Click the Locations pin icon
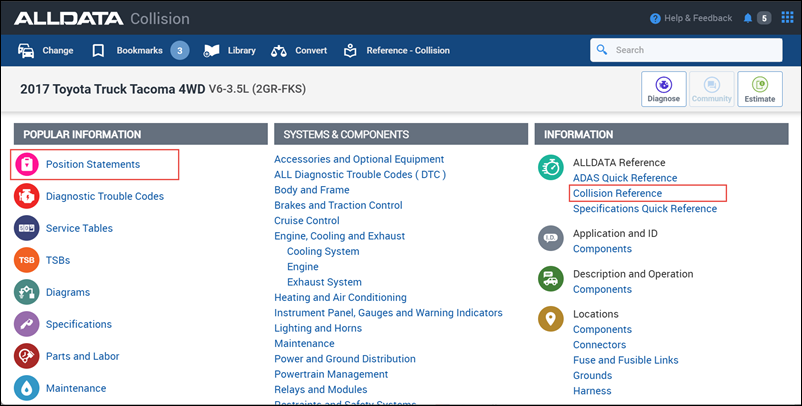This screenshot has width=802, height=406. [x=551, y=319]
